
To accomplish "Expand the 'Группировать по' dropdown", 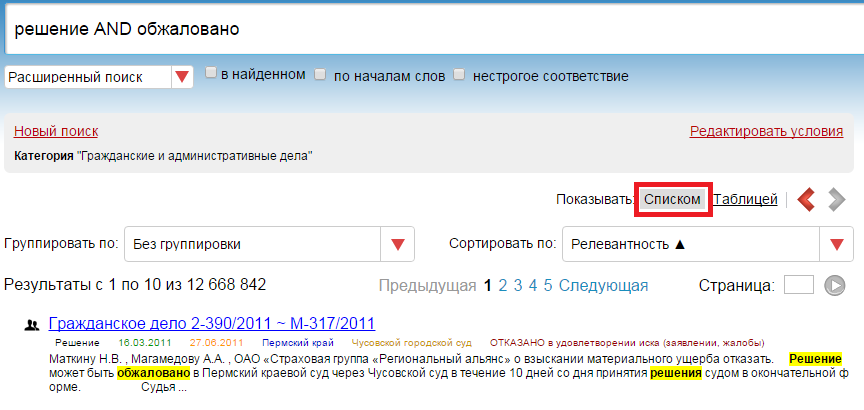I will tap(267, 244).
